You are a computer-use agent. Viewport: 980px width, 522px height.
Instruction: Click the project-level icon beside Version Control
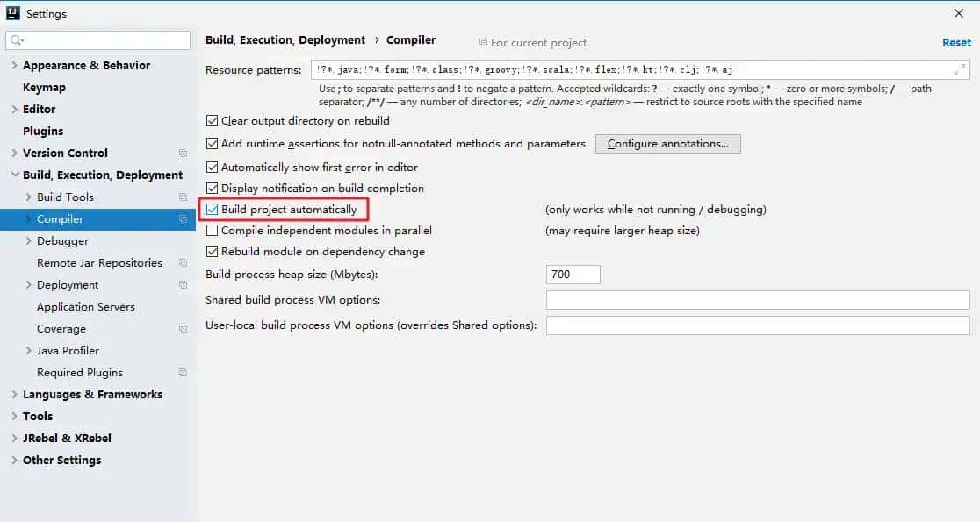(x=184, y=153)
